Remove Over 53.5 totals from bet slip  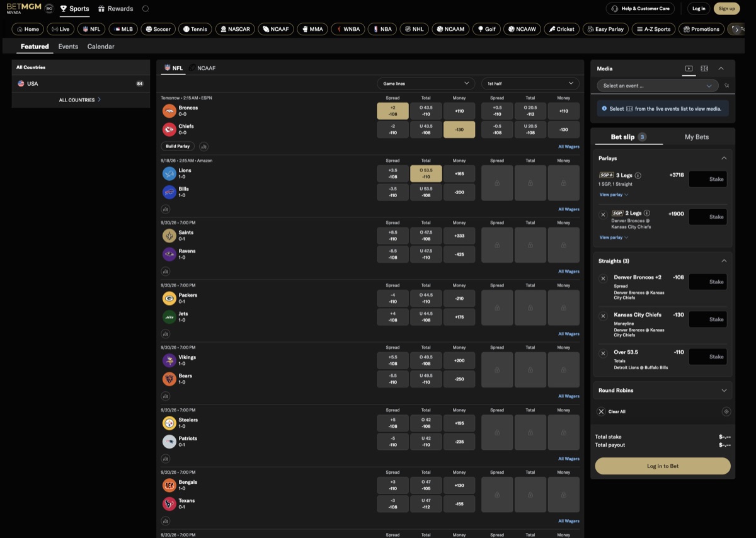(x=603, y=353)
